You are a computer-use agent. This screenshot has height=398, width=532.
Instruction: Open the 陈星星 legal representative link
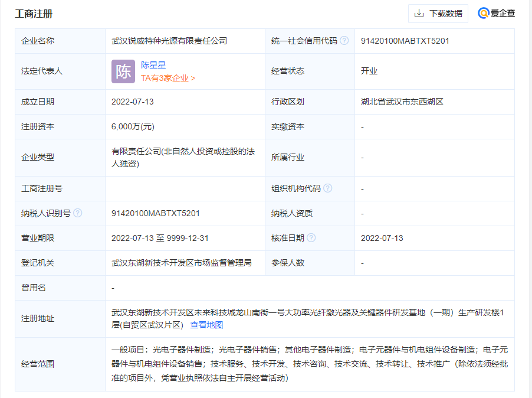tap(152, 65)
